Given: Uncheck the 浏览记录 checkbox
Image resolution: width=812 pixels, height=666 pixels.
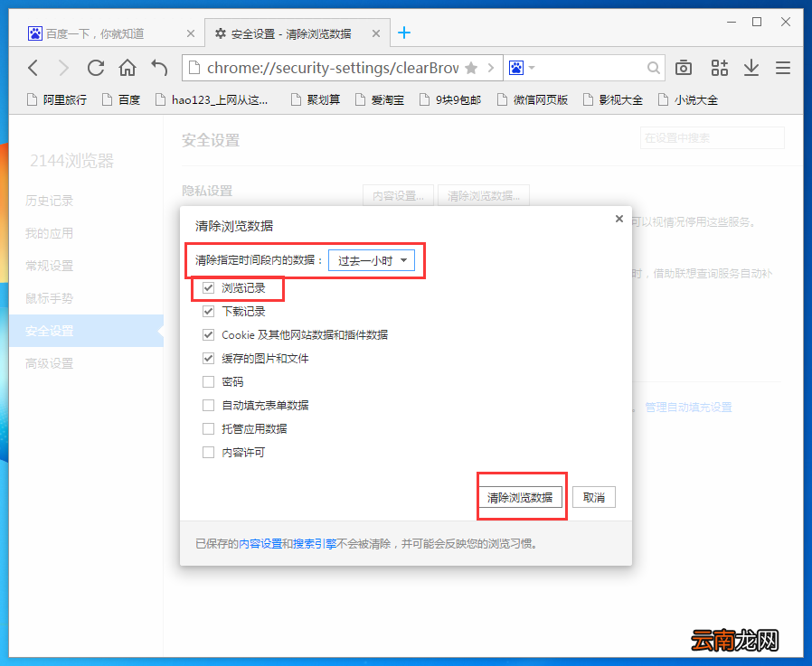Looking at the screenshot, I should [x=208, y=287].
